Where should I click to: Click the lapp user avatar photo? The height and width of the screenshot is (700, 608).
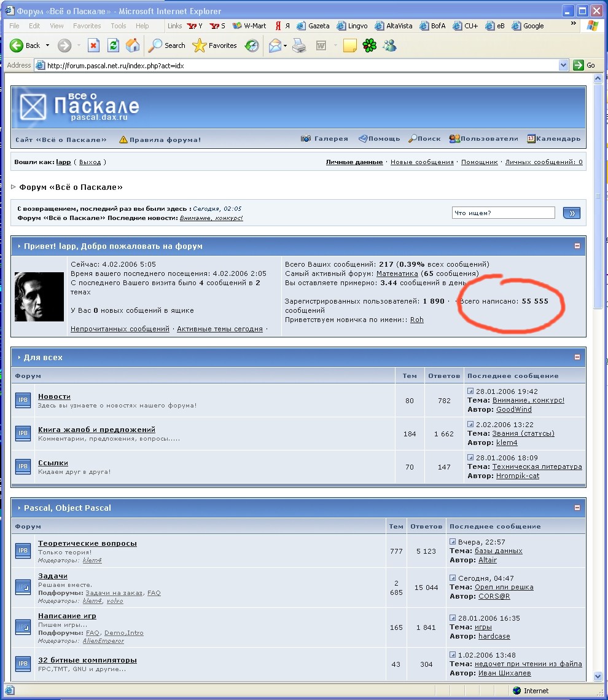[39, 297]
